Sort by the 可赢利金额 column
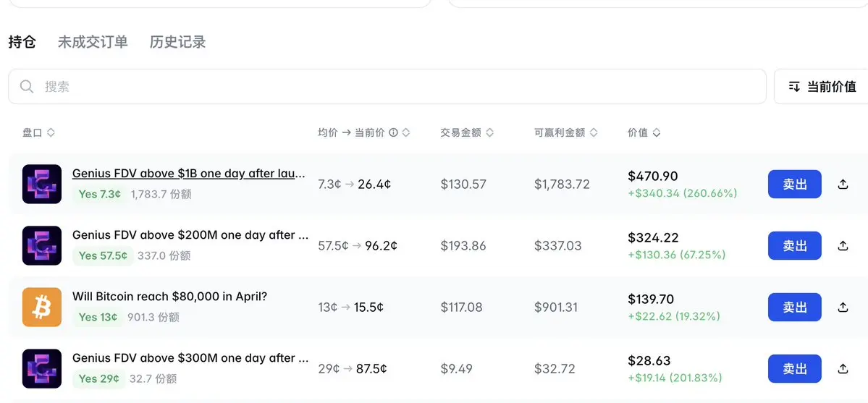This screenshot has height=403, width=868. click(x=566, y=132)
